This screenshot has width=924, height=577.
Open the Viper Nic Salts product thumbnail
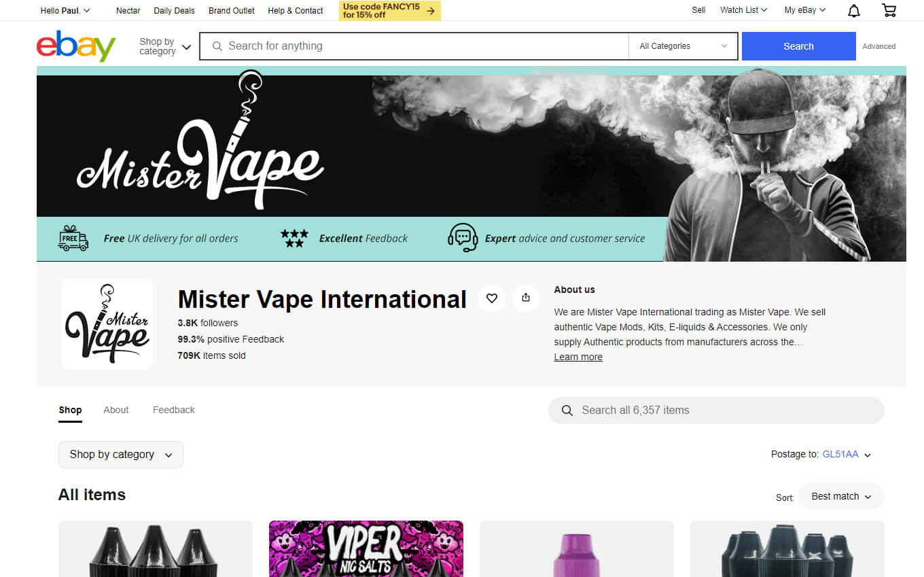pyautogui.click(x=366, y=548)
